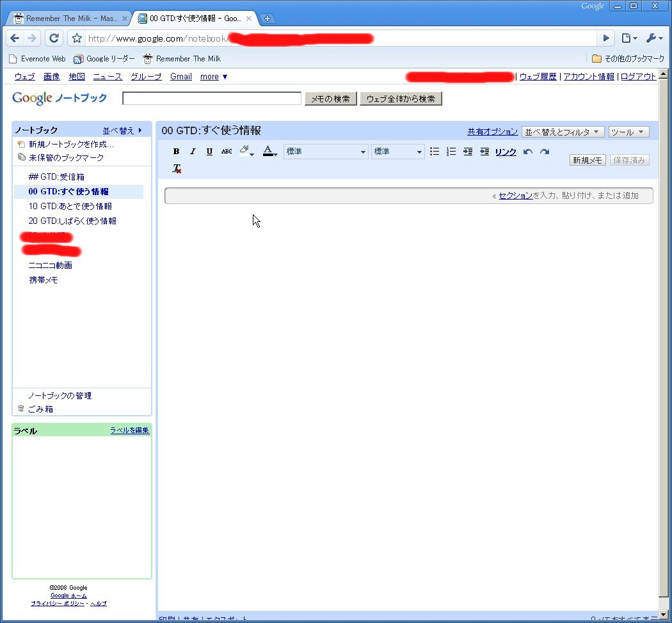The height and width of the screenshot is (623, 672).
Task: Open the Remember The Milk bookmark
Action: [x=182, y=59]
